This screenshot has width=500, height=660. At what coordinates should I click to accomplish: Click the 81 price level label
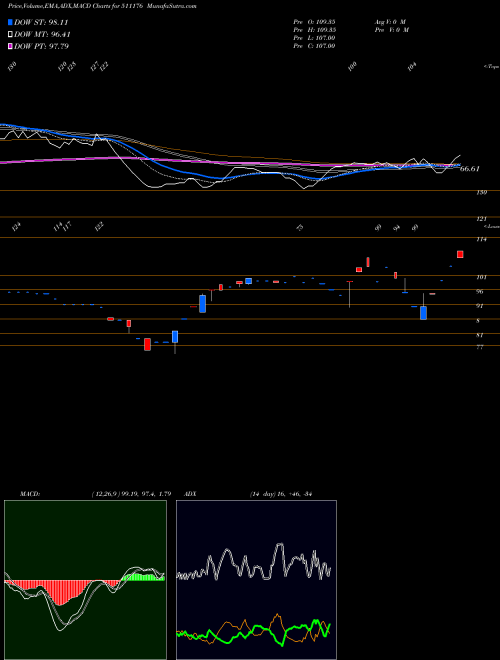click(x=480, y=335)
